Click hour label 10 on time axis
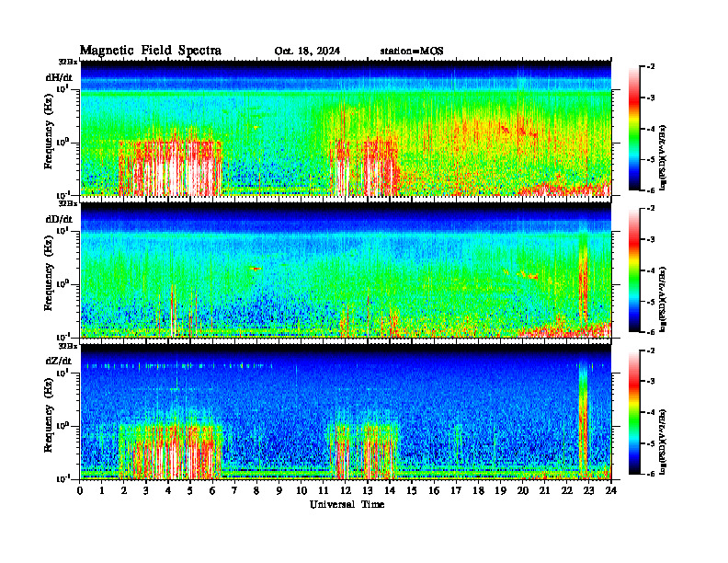The height and width of the screenshot is (563, 728). (301, 491)
